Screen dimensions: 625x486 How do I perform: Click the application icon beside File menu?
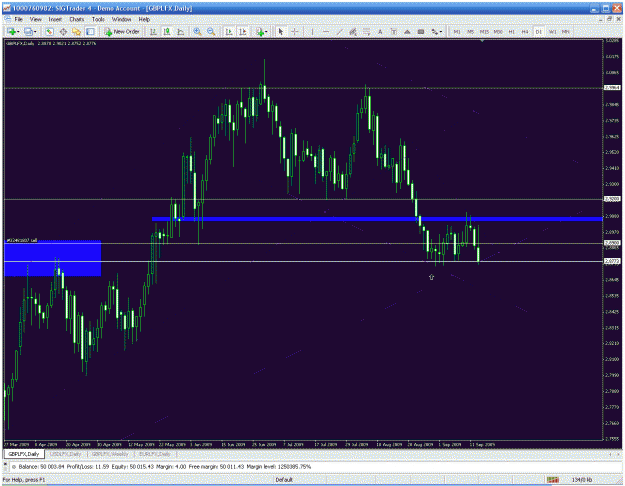[8, 19]
